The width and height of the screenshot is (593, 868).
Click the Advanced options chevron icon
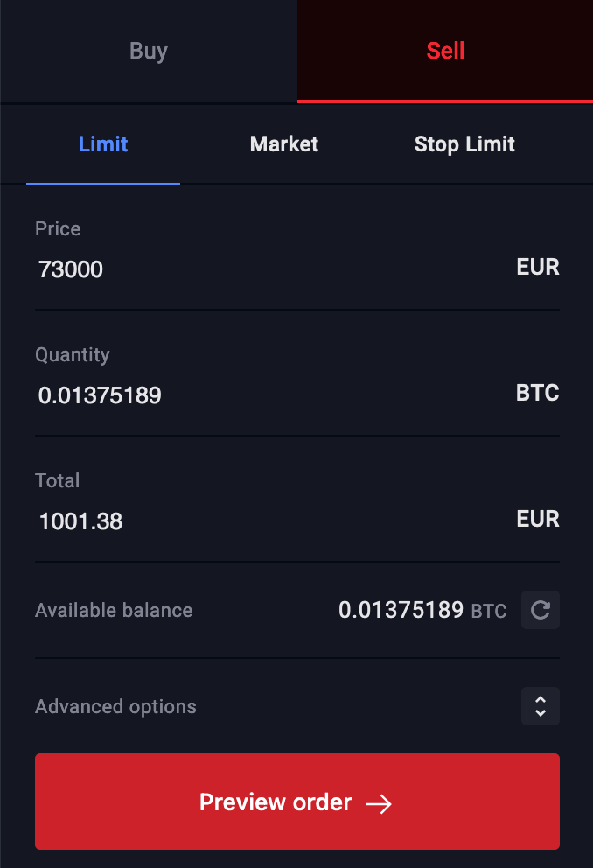540,706
